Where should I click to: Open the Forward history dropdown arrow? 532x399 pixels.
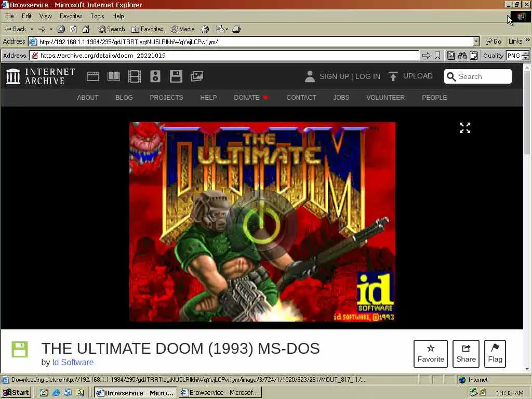point(51,29)
